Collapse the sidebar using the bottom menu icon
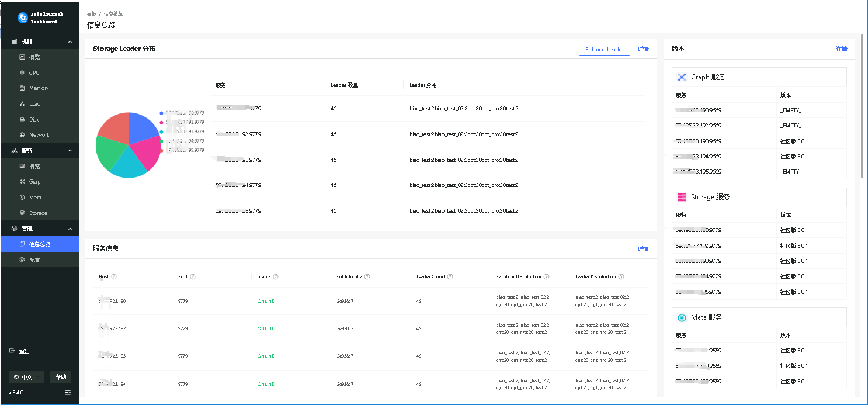This screenshot has width=868, height=405. pyautogui.click(x=68, y=392)
